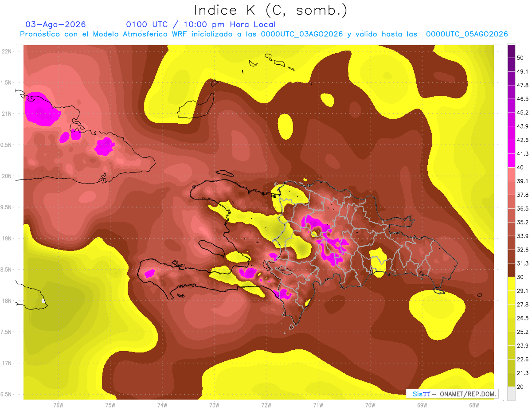
Task: Pick the dark purple swatch at legend value 50
Action: pos(511,51)
